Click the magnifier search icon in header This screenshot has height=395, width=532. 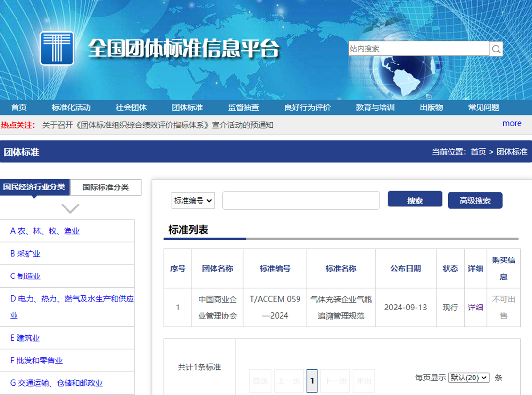496,49
